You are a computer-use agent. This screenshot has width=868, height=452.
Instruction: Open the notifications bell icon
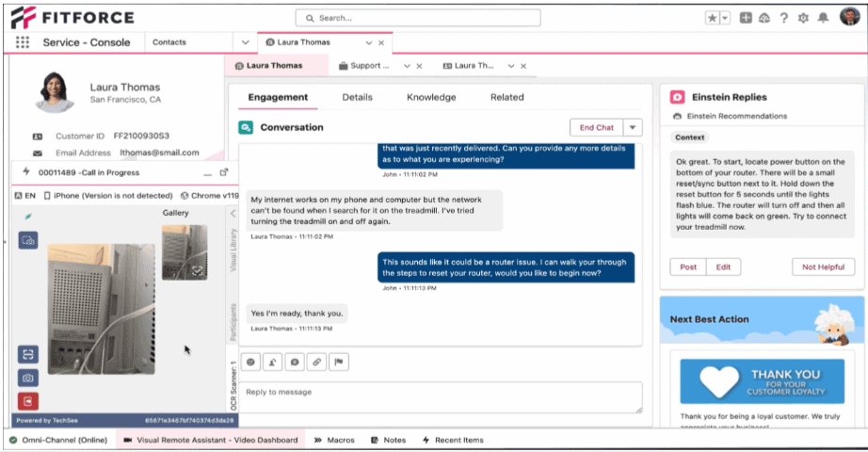click(823, 18)
